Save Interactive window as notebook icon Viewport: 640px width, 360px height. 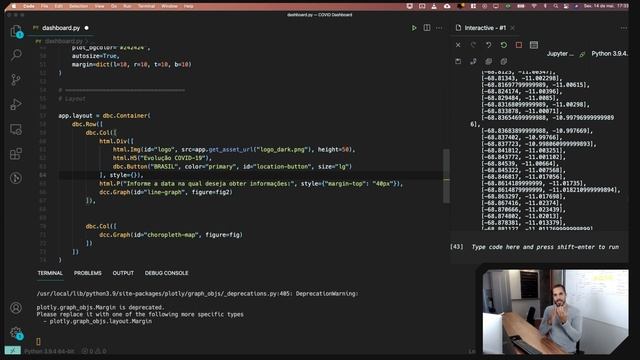(x=458, y=61)
